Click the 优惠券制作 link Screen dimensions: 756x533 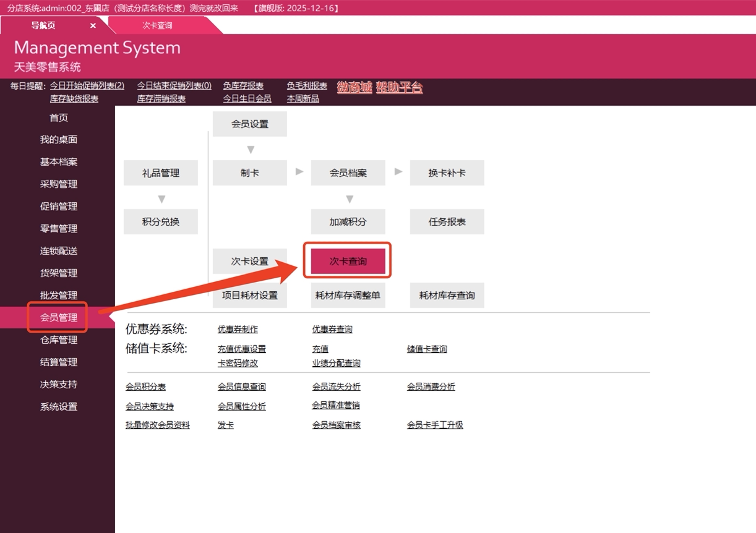tap(238, 330)
